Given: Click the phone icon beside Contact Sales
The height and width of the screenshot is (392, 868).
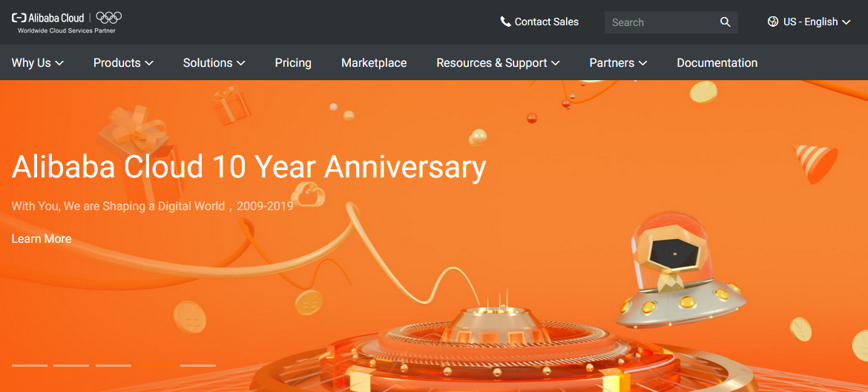Looking at the screenshot, I should point(505,22).
